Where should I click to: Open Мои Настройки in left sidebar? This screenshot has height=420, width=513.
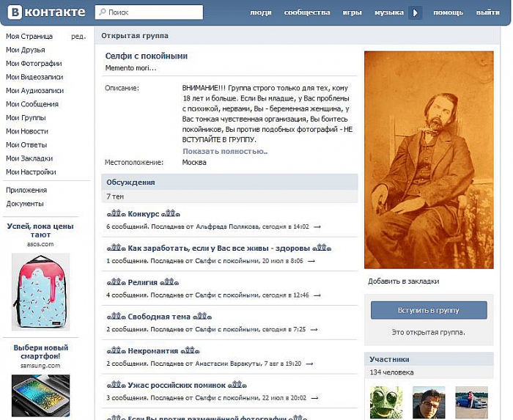tap(31, 172)
